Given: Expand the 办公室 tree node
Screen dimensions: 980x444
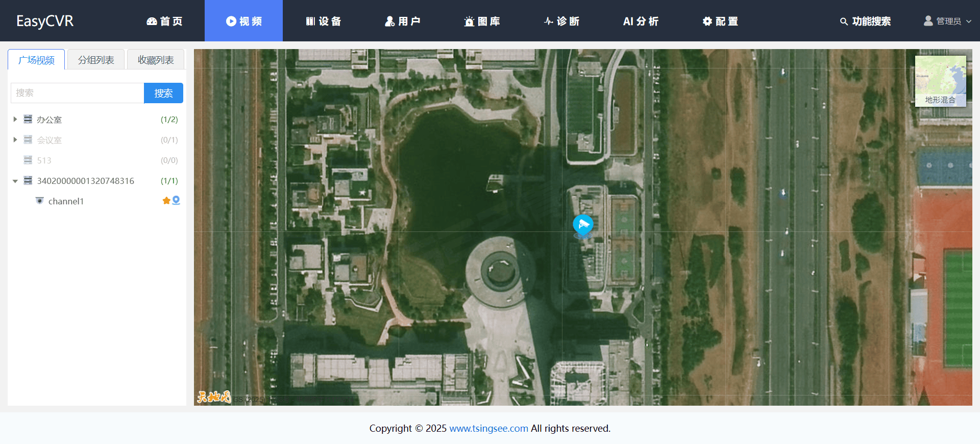Looking at the screenshot, I should click(15, 119).
